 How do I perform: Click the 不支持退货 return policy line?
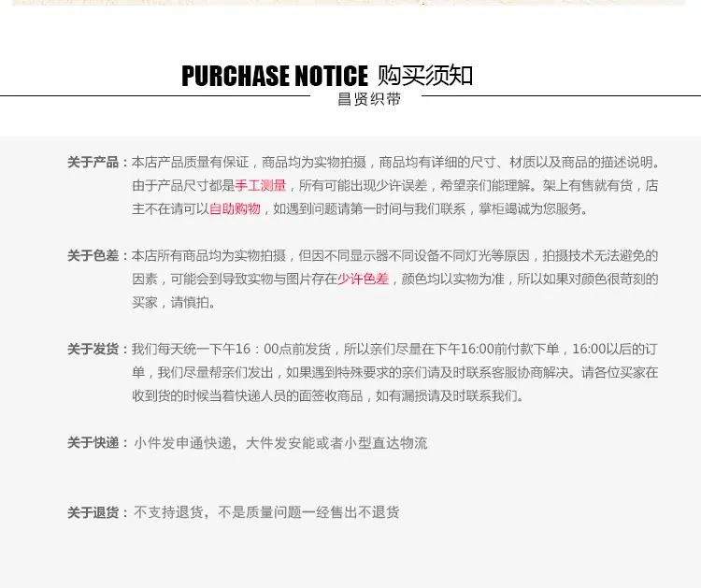266,512
